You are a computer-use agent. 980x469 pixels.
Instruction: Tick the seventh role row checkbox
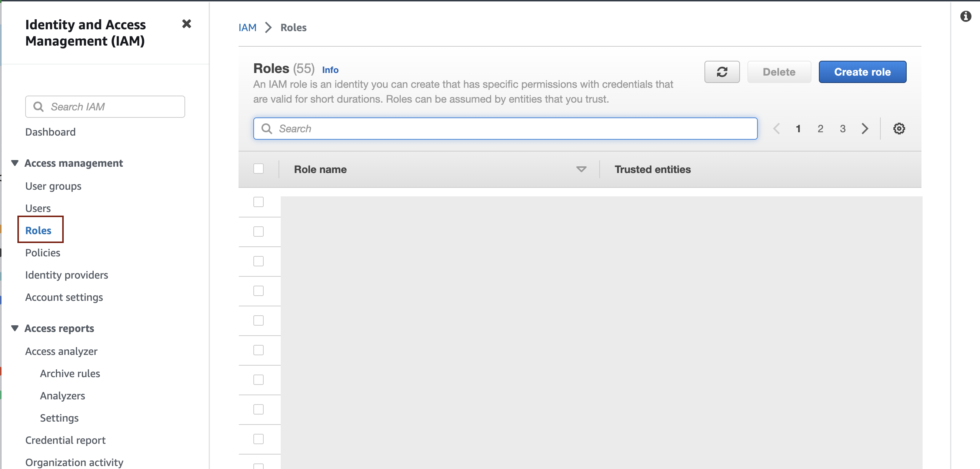(258, 380)
